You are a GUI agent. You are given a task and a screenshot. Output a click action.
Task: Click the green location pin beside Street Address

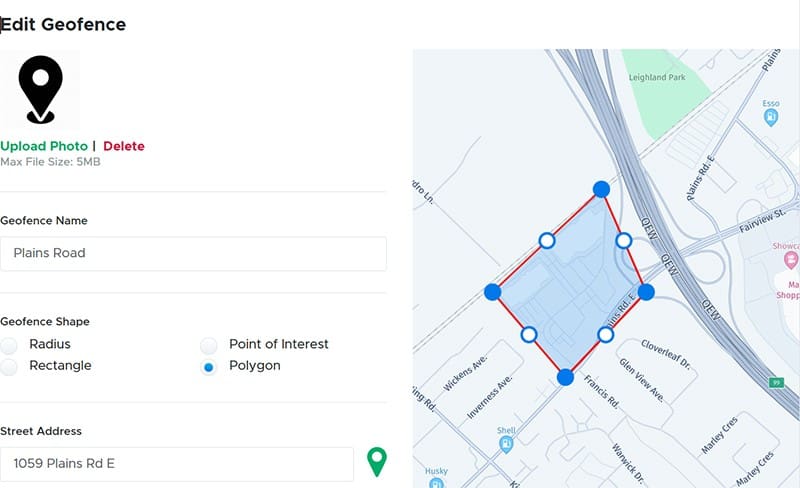coord(376,461)
